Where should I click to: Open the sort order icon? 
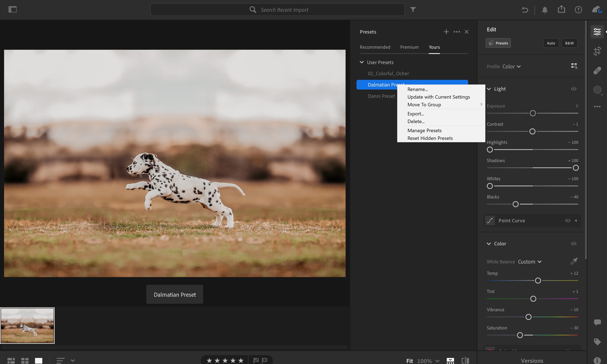[60, 361]
